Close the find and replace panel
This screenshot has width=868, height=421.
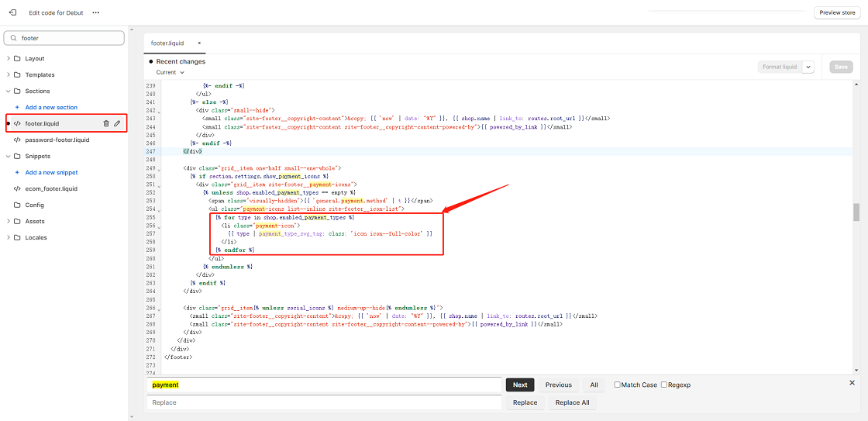[x=852, y=383]
